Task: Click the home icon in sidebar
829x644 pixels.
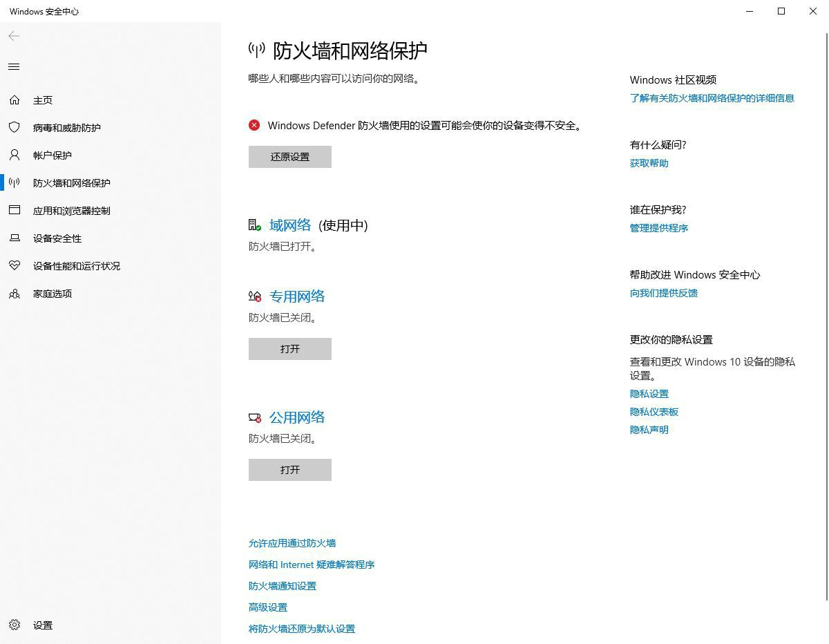Action: [15, 100]
